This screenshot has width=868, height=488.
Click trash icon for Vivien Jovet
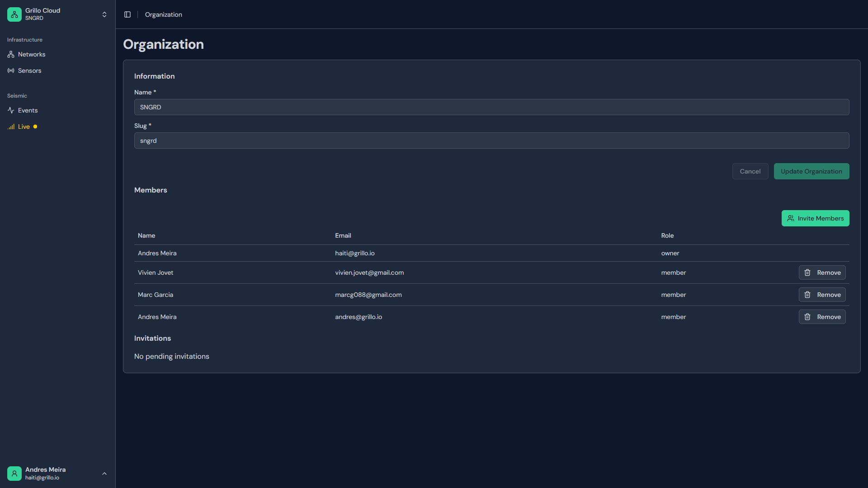[x=807, y=272]
